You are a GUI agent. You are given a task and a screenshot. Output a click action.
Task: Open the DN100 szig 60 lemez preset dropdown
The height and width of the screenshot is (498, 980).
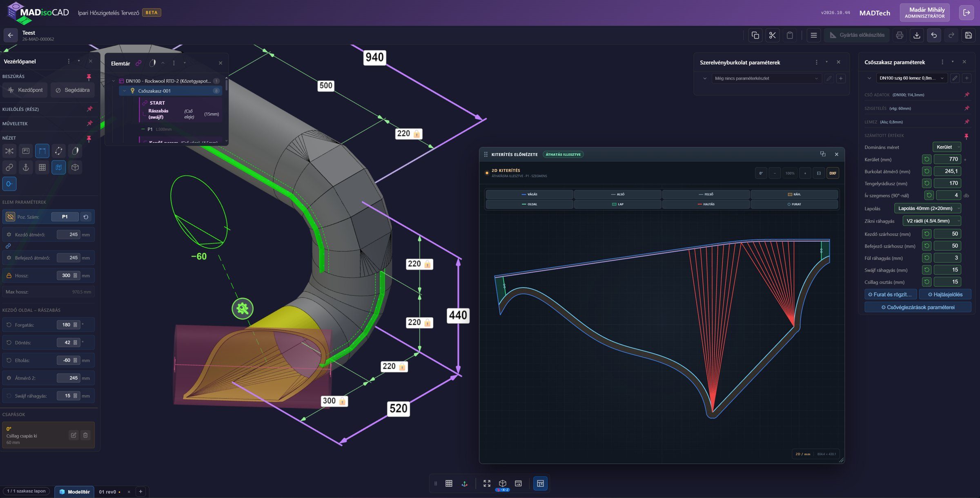coord(911,78)
